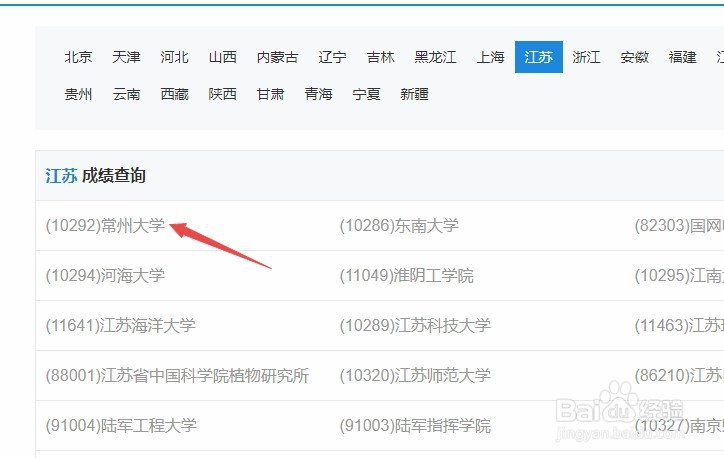Open the 黑龙江 province tab
Screen dimensions: 724x458
point(435,57)
